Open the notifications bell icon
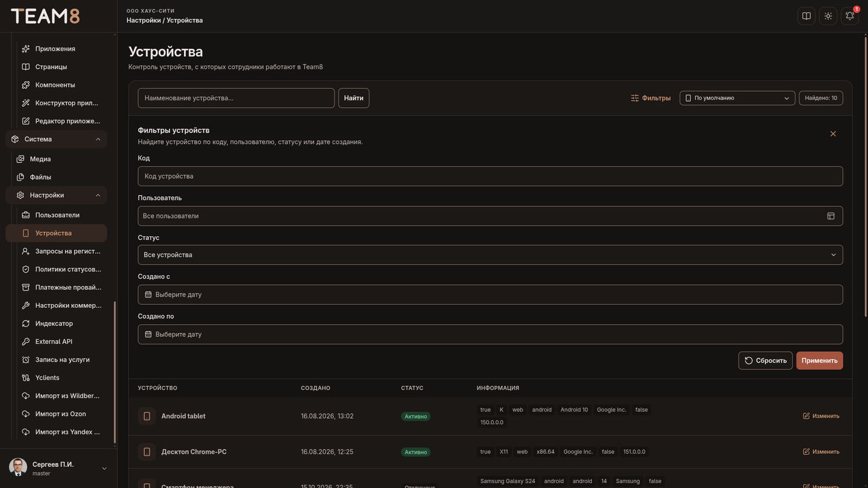The width and height of the screenshot is (868, 488). point(850,16)
